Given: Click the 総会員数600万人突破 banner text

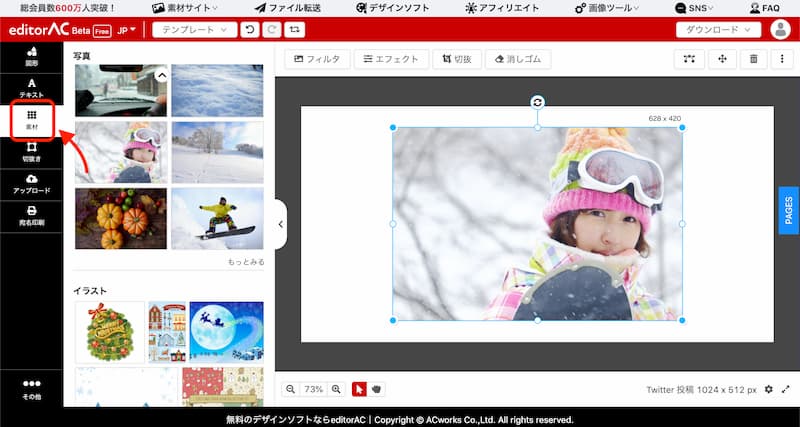Looking at the screenshot, I should [68, 8].
